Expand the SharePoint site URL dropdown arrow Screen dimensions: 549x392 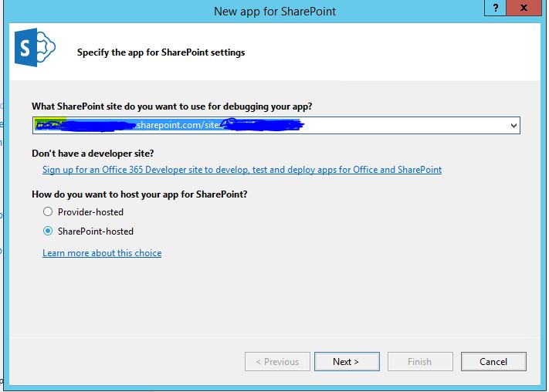pyautogui.click(x=513, y=125)
